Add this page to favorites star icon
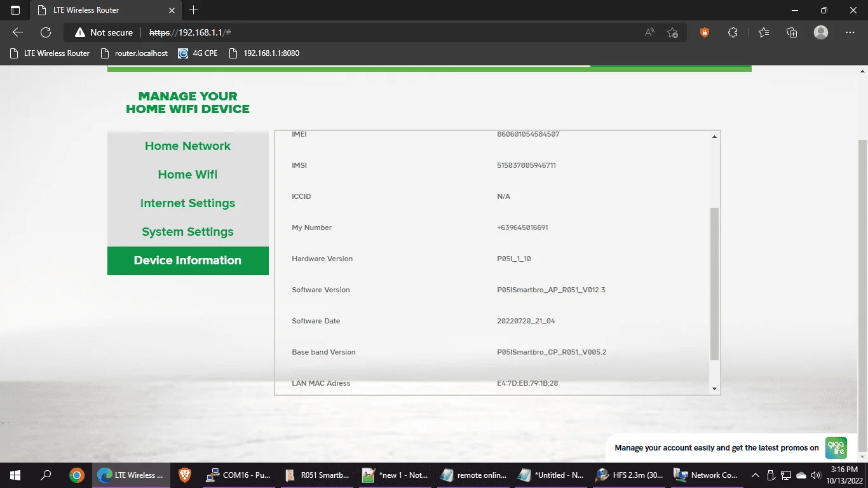The image size is (868, 488). [x=673, y=32]
